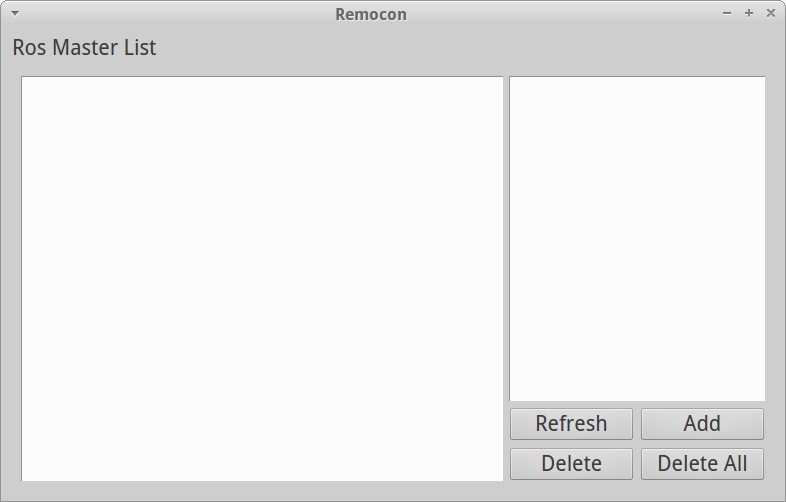The height and width of the screenshot is (502, 786).
Task: Open the window menu arrow in title bar
Action: point(14,14)
